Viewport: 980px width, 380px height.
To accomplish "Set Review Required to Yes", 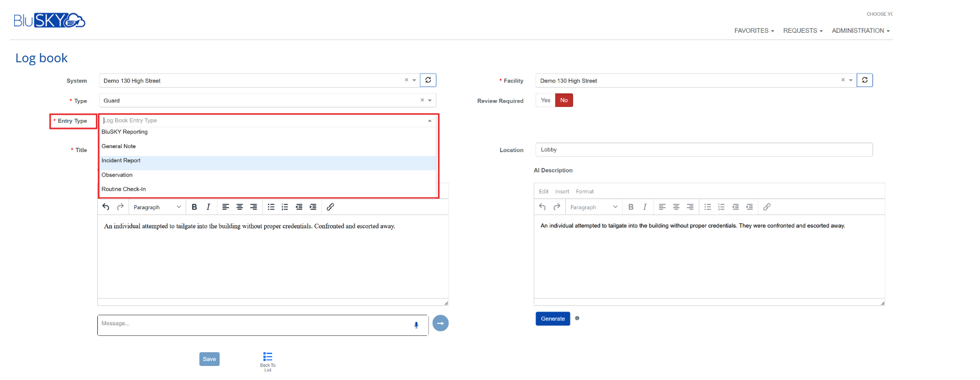I will pyautogui.click(x=545, y=100).
